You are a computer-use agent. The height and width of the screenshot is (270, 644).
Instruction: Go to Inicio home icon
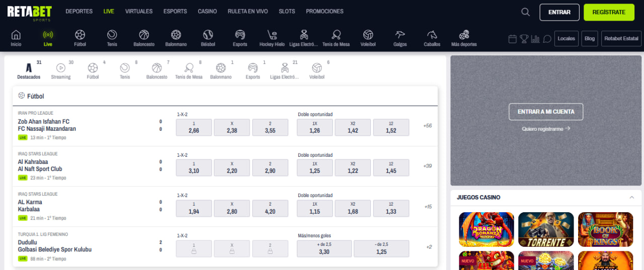[x=16, y=38]
